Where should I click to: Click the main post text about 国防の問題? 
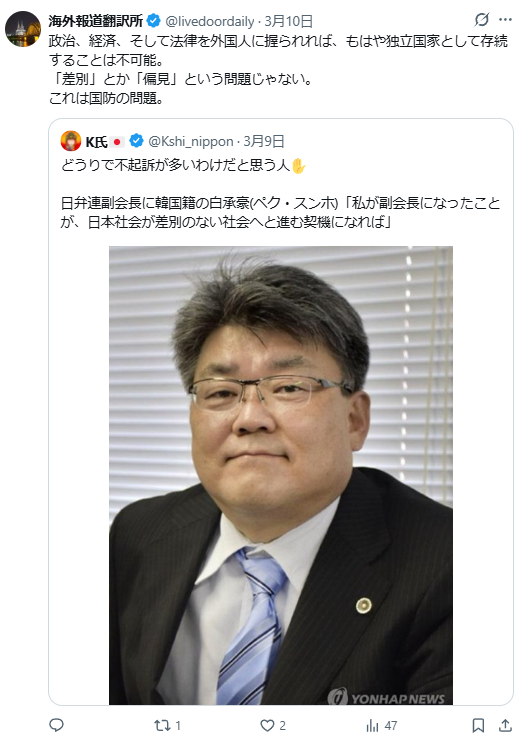pos(278,69)
